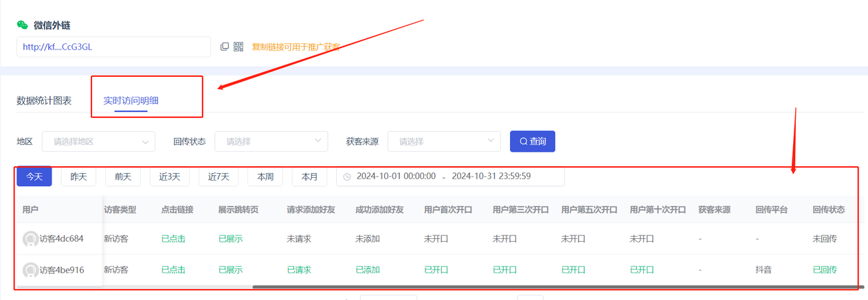Click the WeChat logo icon

pyautogui.click(x=23, y=25)
